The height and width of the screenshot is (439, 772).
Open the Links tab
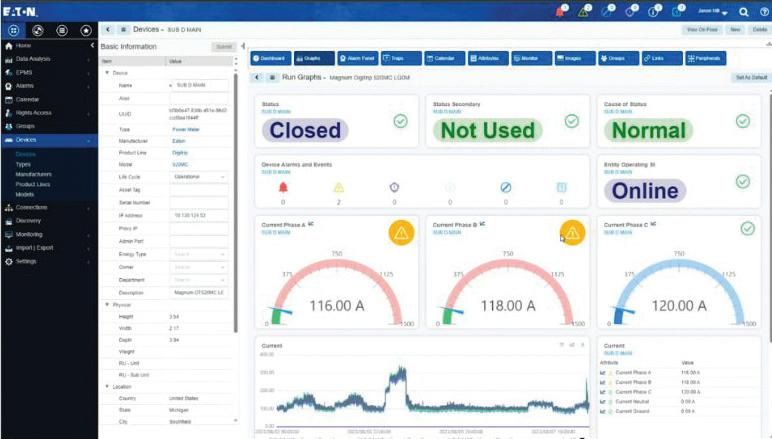tap(662, 58)
